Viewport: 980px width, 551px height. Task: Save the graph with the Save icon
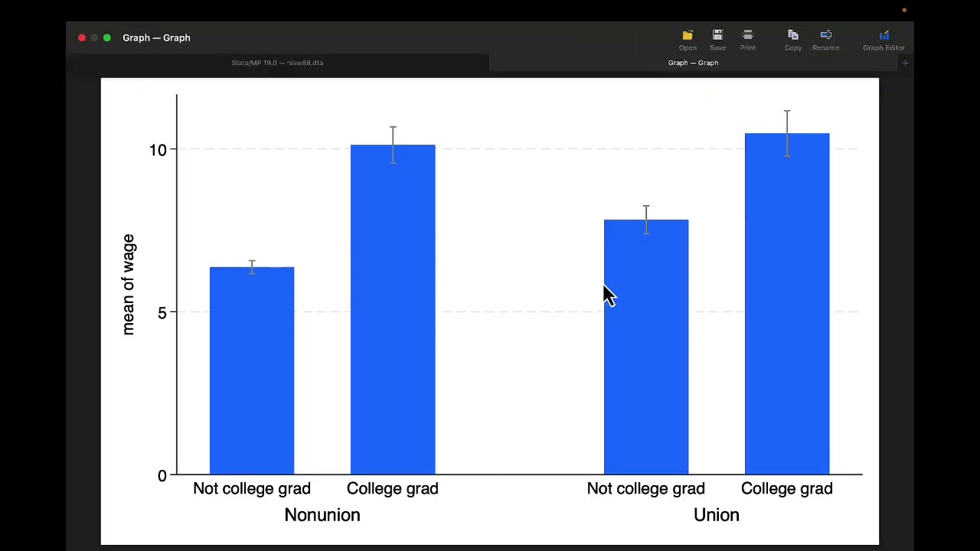(x=717, y=35)
